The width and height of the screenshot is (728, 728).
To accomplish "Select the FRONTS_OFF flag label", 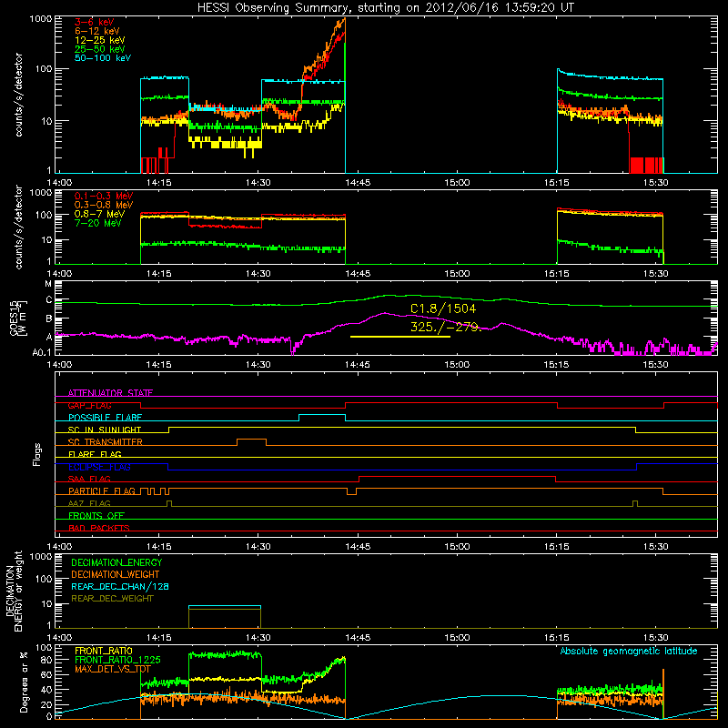I will [96, 516].
